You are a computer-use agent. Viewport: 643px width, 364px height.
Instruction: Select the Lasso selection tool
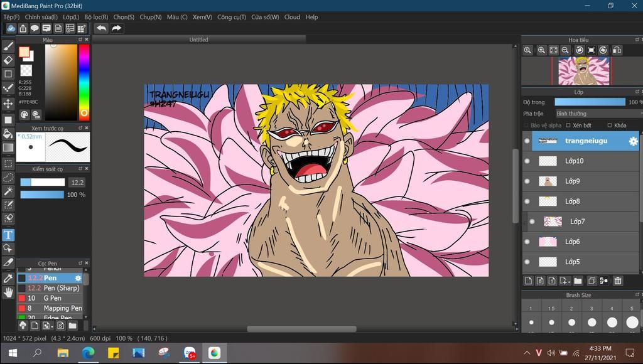click(x=8, y=178)
